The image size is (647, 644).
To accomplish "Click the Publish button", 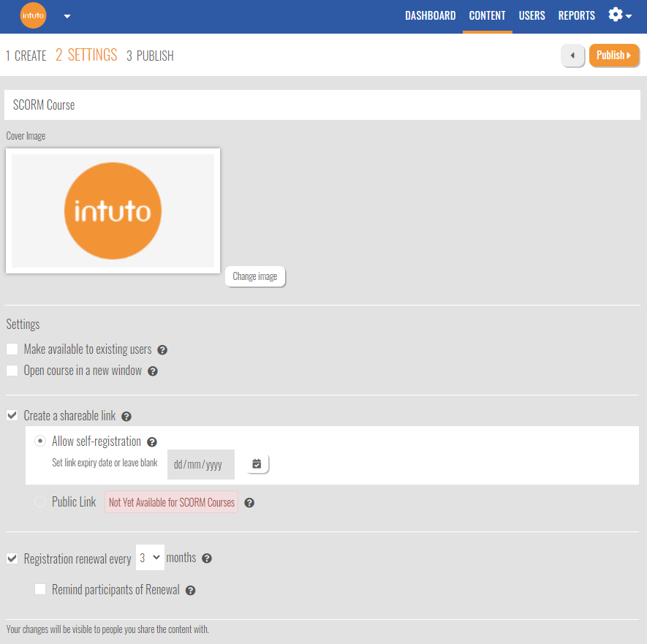I will tap(613, 56).
